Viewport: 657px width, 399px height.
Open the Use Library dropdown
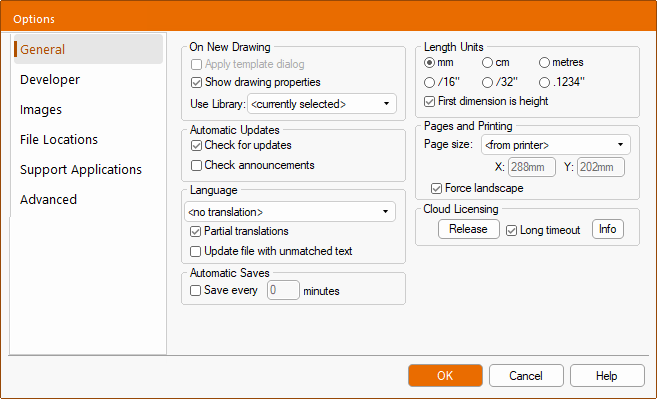(x=322, y=104)
